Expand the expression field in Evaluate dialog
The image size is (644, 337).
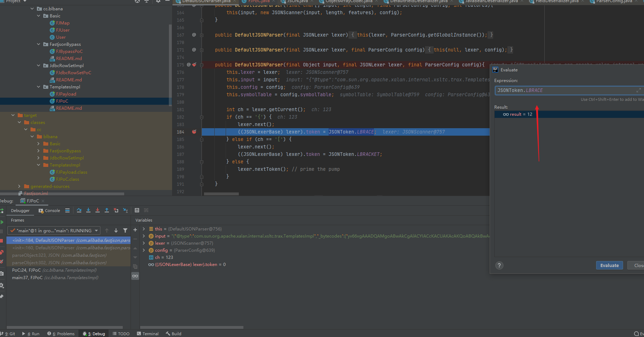point(638,90)
